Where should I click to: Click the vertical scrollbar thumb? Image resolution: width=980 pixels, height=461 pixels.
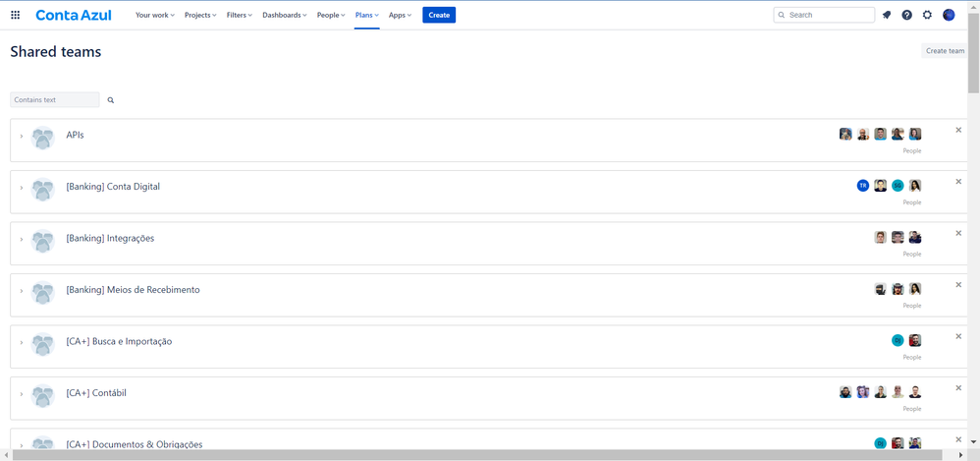pos(974,52)
